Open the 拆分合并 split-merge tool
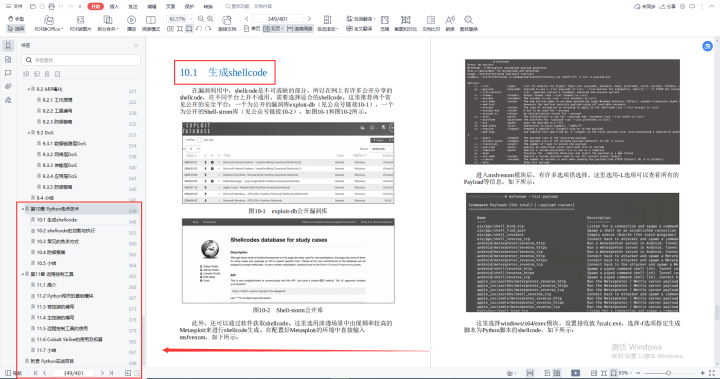This screenshot has width=720, height=379. coord(108,23)
